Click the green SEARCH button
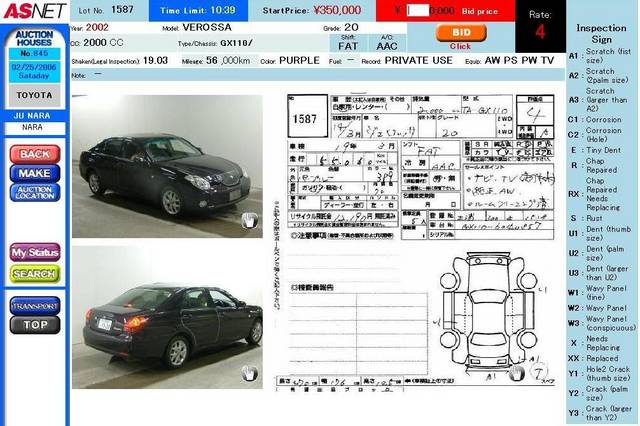The height and width of the screenshot is (426, 640). coord(35,274)
